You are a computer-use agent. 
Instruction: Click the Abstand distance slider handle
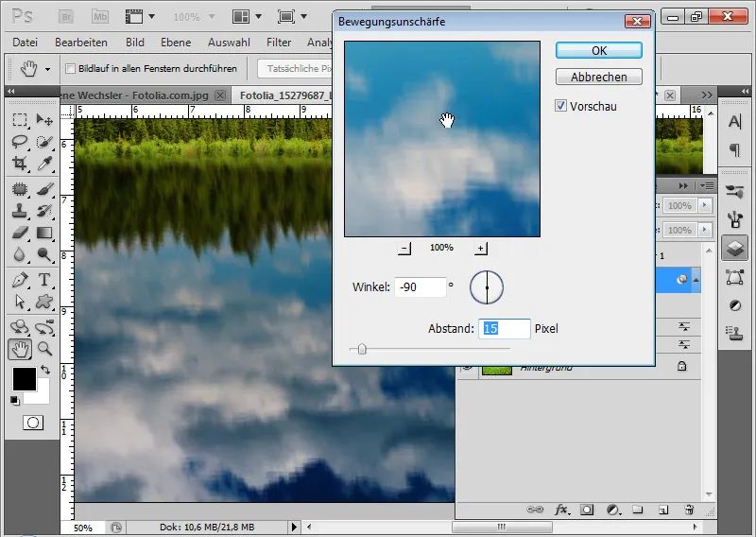click(x=362, y=349)
